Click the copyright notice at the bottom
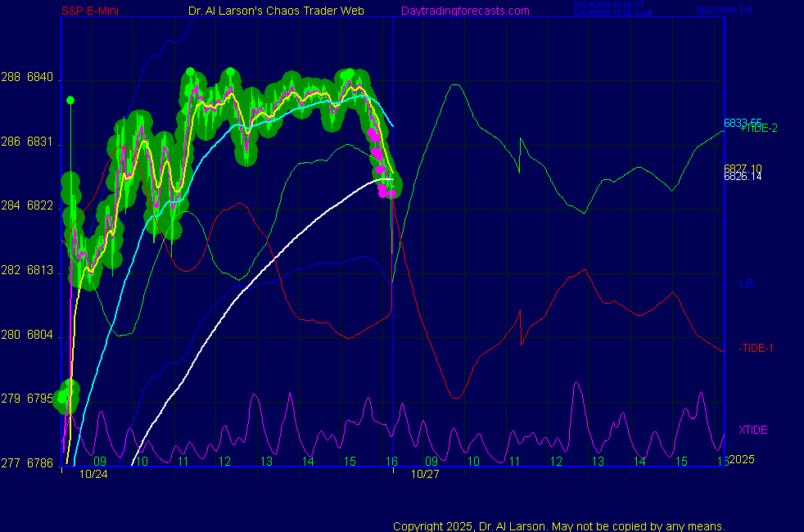This screenshot has width=804, height=532. click(x=558, y=525)
